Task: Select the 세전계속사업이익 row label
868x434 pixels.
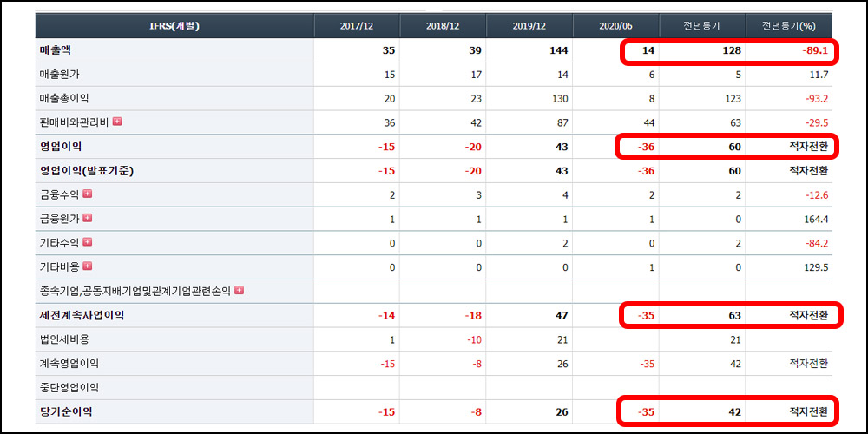Action: tap(82, 316)
